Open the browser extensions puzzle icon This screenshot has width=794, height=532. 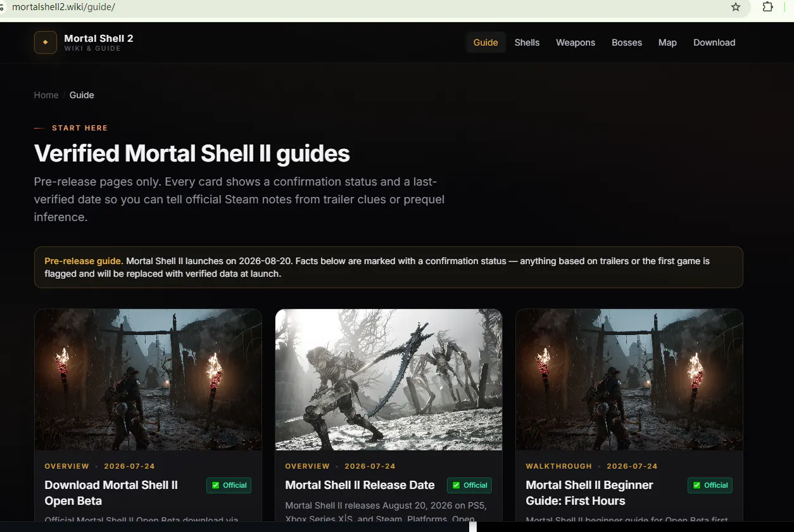point(768,7)
